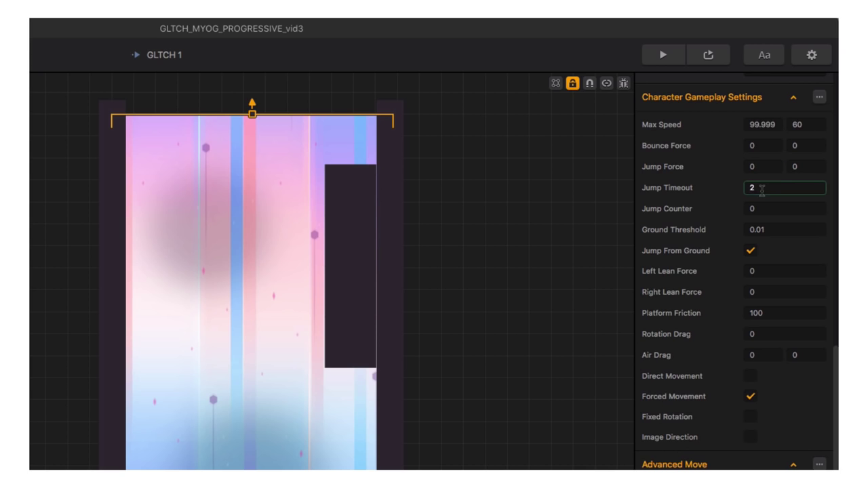The width and height of the screenshot is (868, 488).
Task: Click the chain link icon
Action: (x=606, y=83)
